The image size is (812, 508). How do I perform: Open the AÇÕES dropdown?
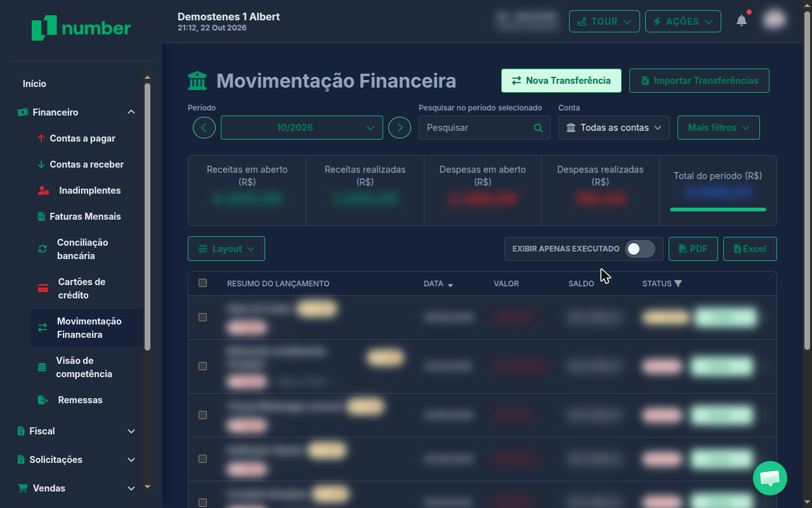point(683,21)
